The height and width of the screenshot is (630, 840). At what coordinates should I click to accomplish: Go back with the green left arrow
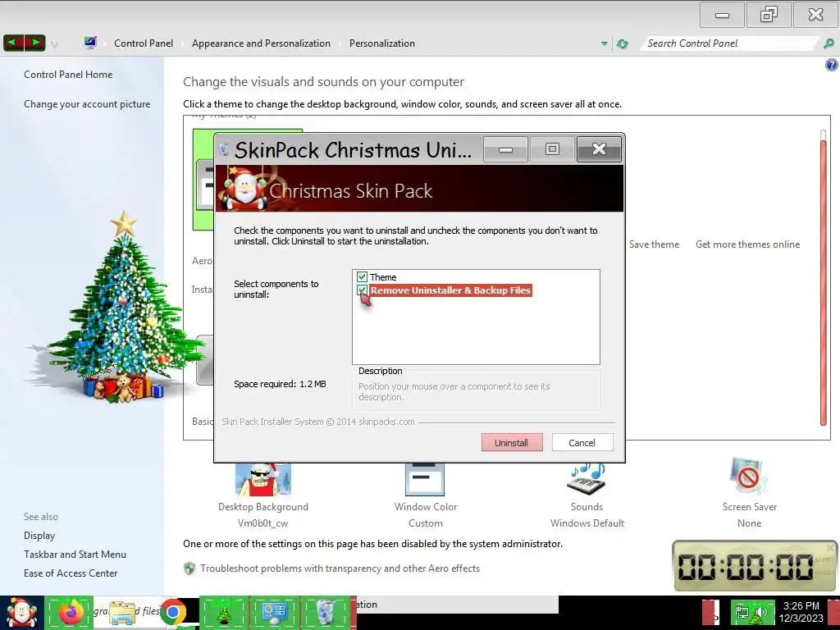click(13, 43)
